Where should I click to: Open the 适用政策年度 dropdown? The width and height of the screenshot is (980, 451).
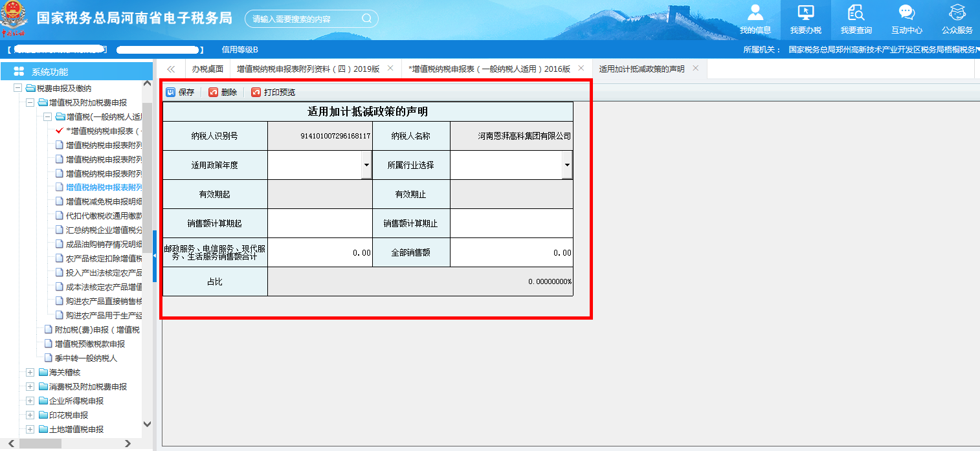coord(366,165)
